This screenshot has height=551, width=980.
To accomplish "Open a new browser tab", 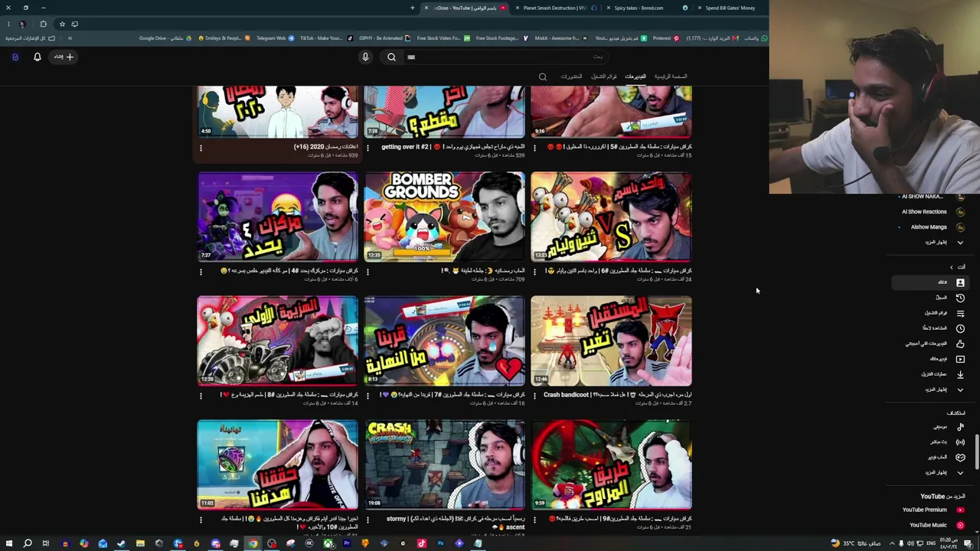I will pyautogui.click(x=412, y=8).
